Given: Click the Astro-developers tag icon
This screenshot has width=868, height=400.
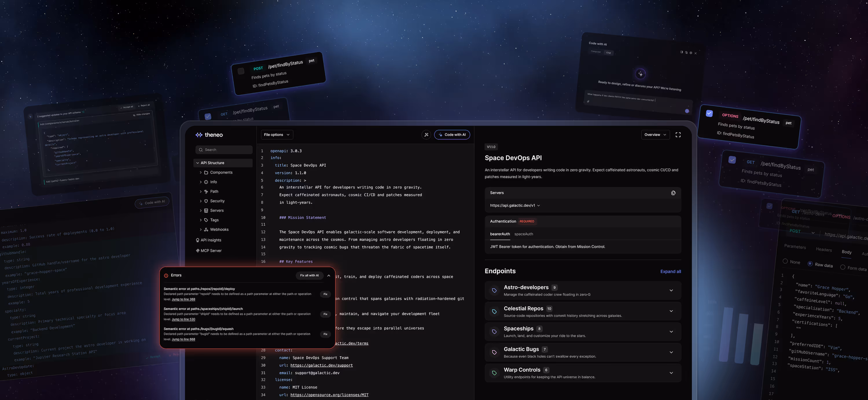Looking at the screenshot, I should point(494,291).
